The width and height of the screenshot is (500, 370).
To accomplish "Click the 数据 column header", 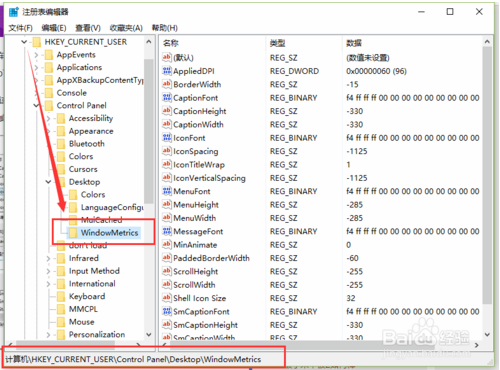I will (x=354, y=43).
